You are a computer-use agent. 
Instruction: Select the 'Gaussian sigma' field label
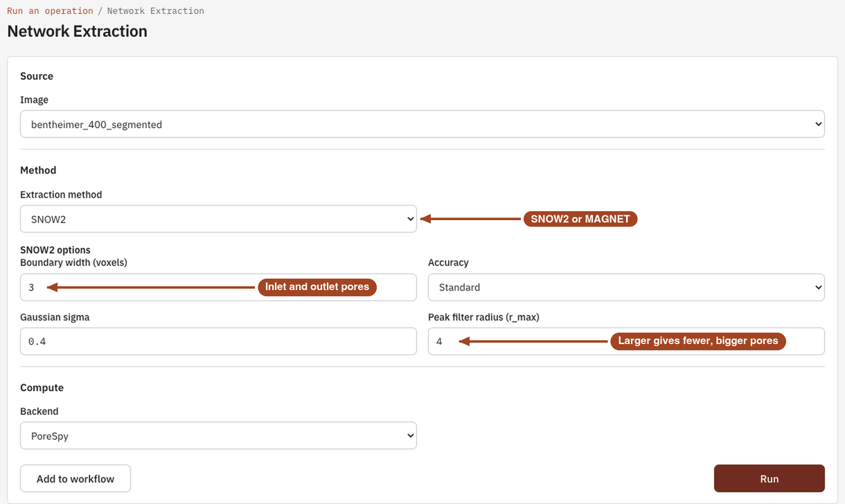(x=55, y=317)
